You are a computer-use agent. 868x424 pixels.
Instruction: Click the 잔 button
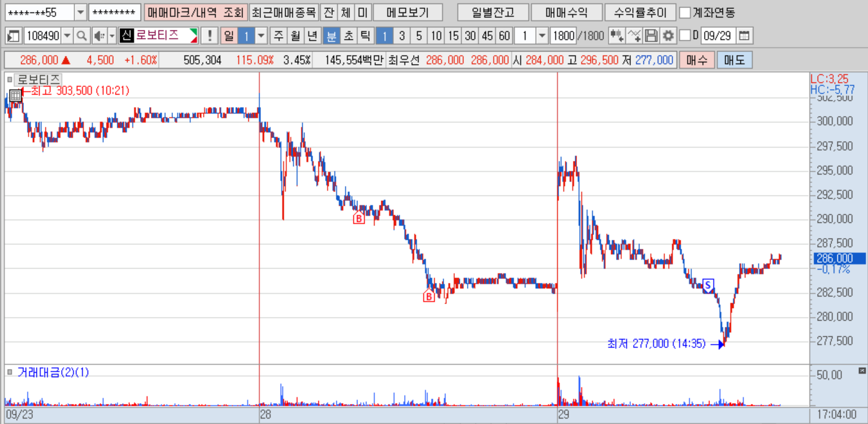[328, 12]
